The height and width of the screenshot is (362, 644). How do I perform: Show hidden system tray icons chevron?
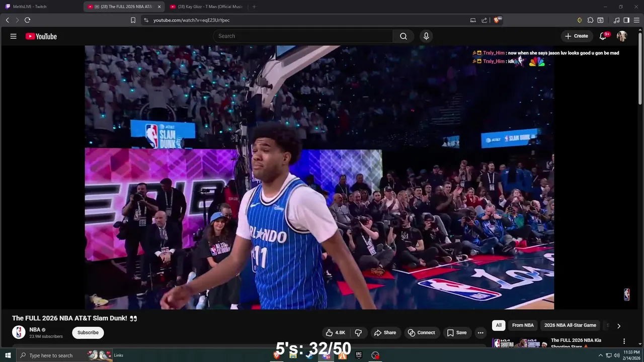click(600, 355)
